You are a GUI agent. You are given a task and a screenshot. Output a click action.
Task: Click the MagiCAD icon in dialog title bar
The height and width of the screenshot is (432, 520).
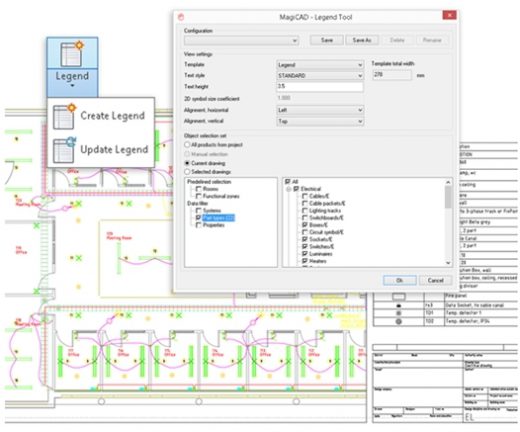181,17
